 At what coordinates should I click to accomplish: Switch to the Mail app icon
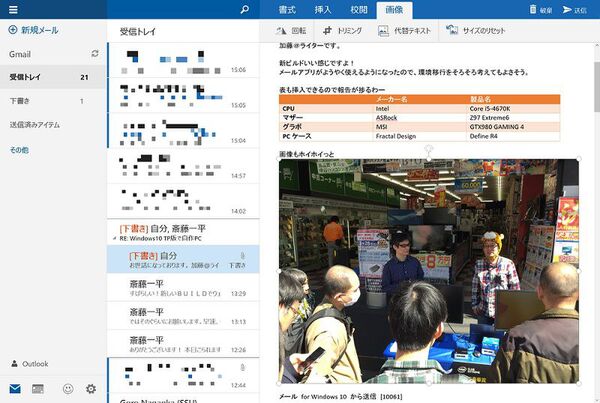tap(15, 389)
